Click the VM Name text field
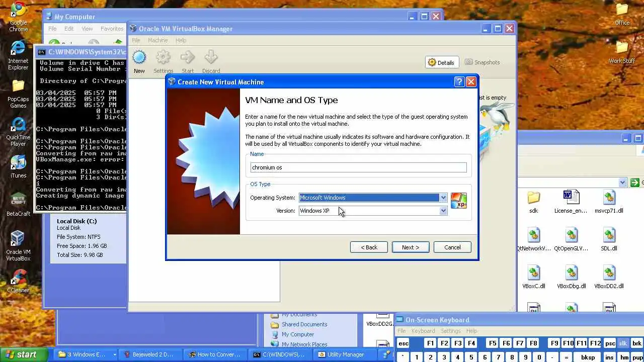 [x=359, y=167]
